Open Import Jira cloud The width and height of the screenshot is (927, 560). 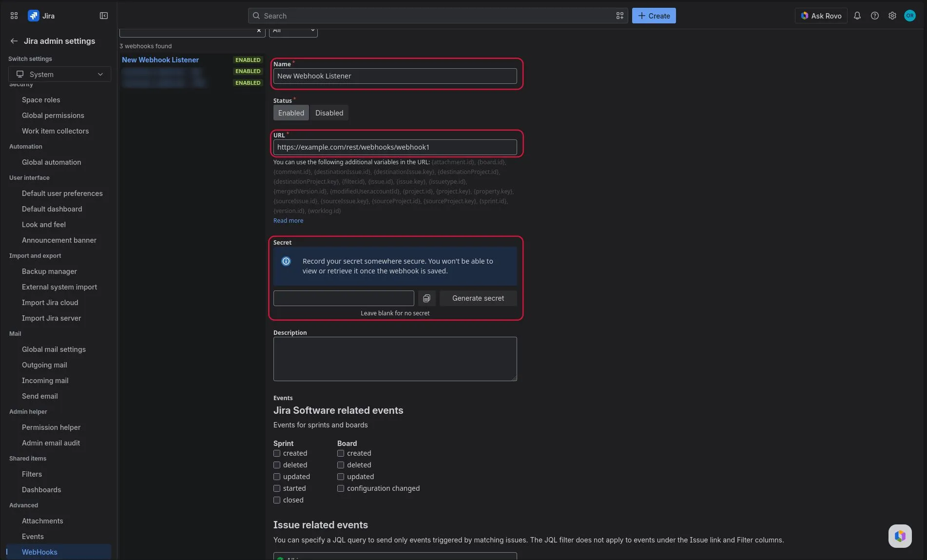50,303
